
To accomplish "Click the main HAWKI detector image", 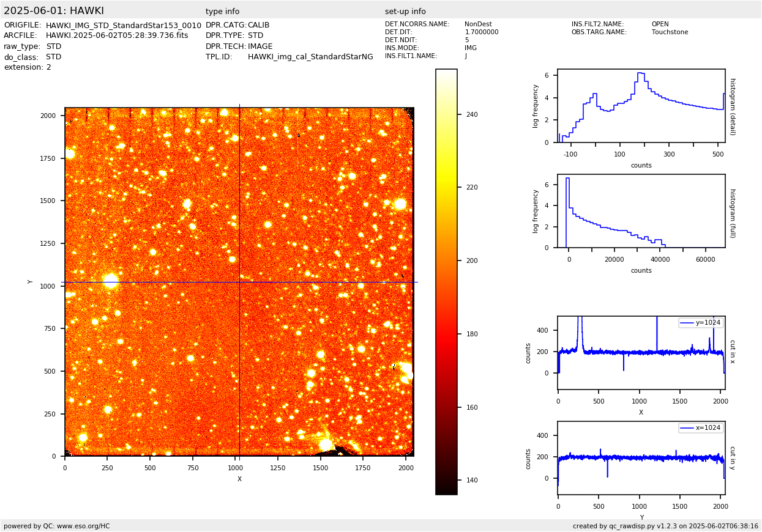I will coord(239,281).
